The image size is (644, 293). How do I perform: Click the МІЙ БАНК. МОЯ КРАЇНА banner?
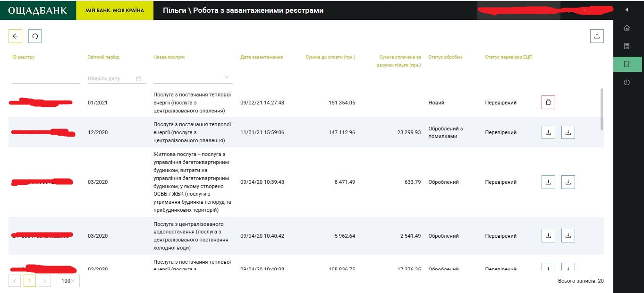(x=115, y=10)
